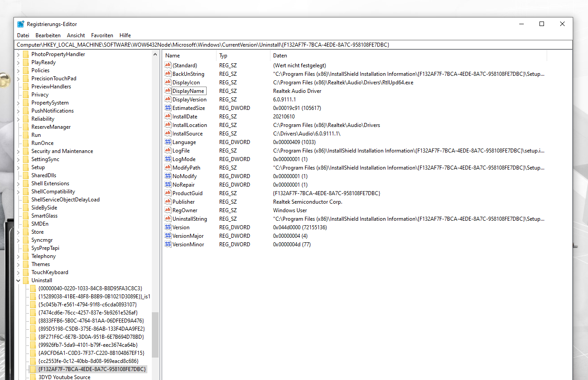Click the UninstallString value icon
The width and height of the screenshot is (588, 380).
(x=168, y=218)
